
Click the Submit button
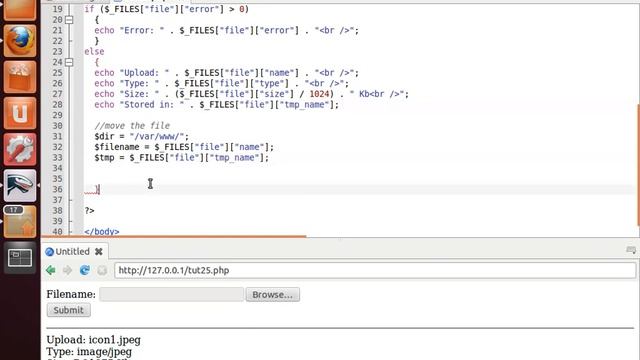pos(69,310)
